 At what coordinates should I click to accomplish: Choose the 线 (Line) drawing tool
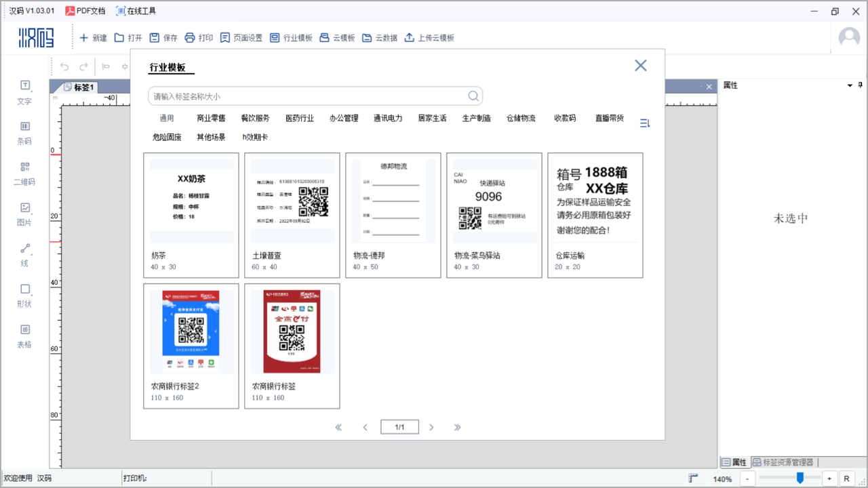click(x=24, y=255)
